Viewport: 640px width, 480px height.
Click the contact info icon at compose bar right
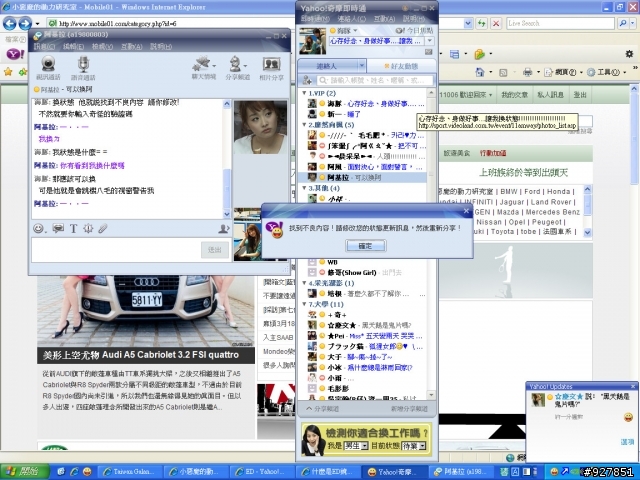point(223,229)
